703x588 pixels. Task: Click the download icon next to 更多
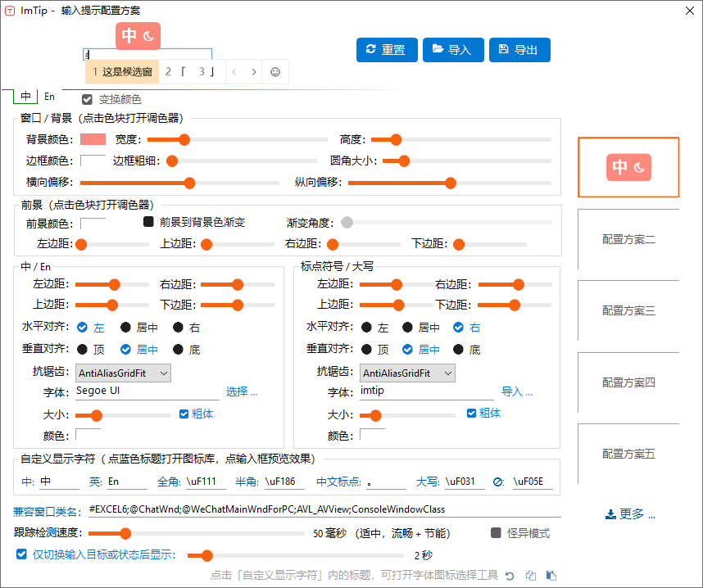coord(610,514)
